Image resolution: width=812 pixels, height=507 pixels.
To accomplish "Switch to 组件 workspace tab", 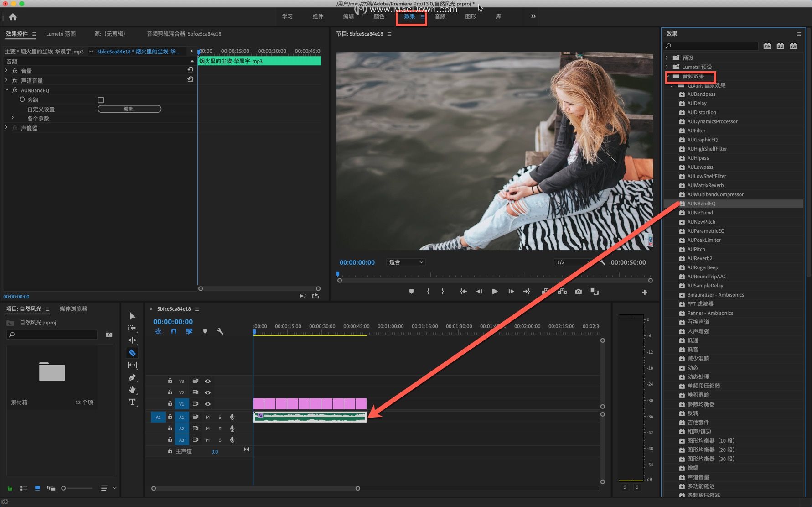I will tap(318, 16).
